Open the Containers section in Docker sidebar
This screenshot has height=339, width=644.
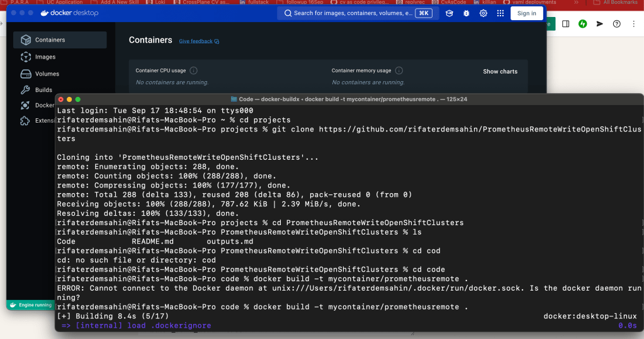[60, 40]
